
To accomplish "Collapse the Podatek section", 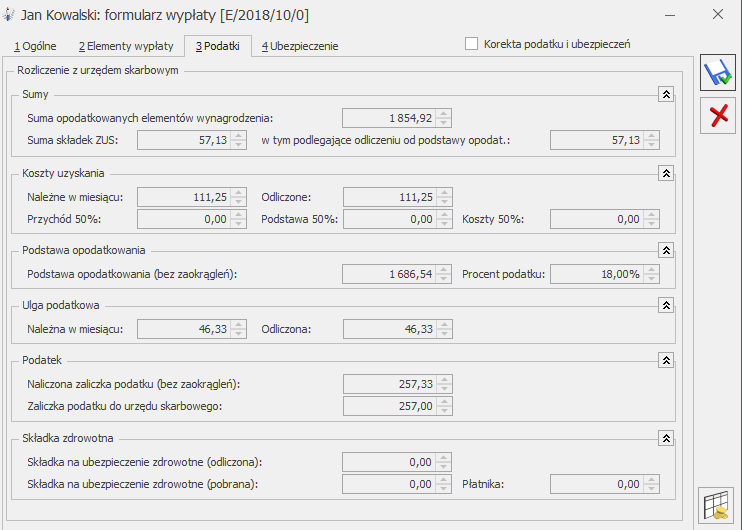I will [666, 360].
